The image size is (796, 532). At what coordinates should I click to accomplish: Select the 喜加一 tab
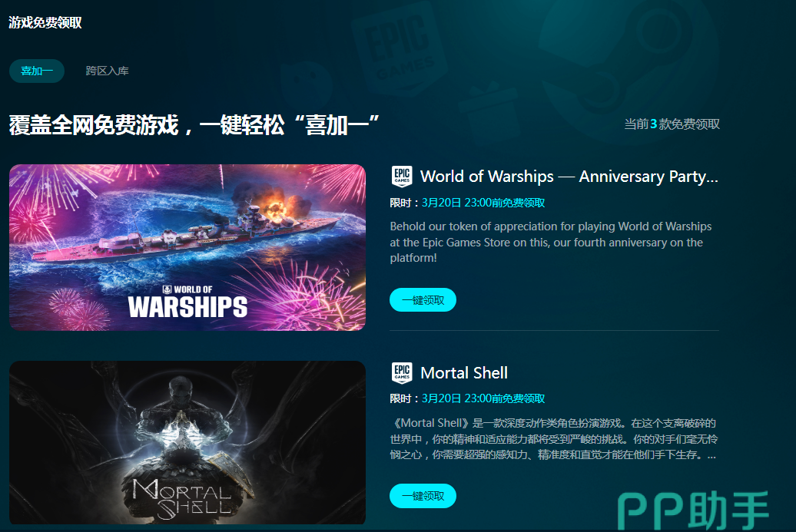37,71
